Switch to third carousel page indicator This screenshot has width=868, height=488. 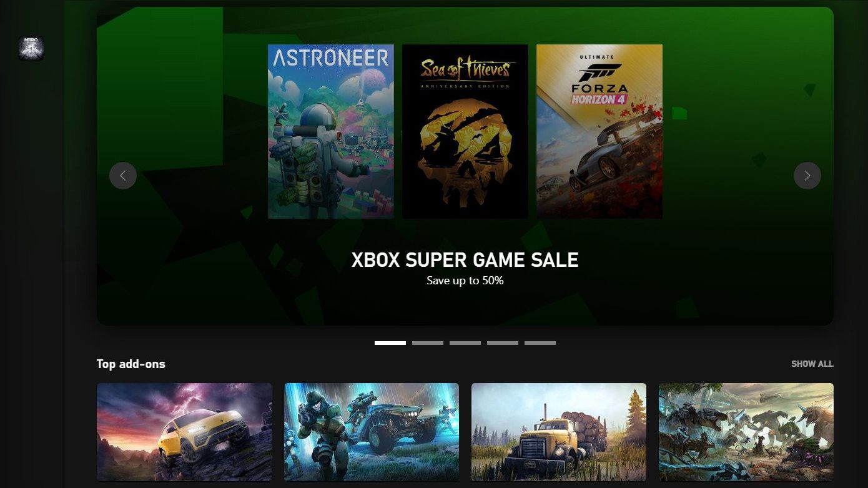[x=465, y=343]
